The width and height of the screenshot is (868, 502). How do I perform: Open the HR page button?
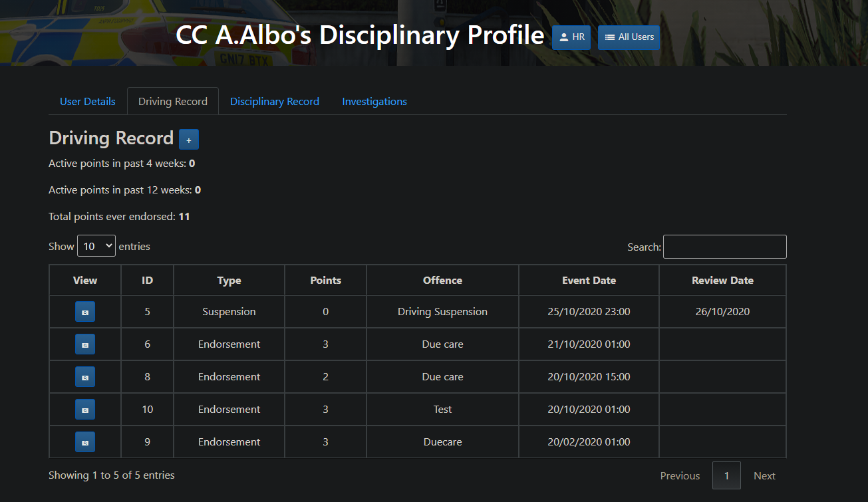(x=571, y=37)
